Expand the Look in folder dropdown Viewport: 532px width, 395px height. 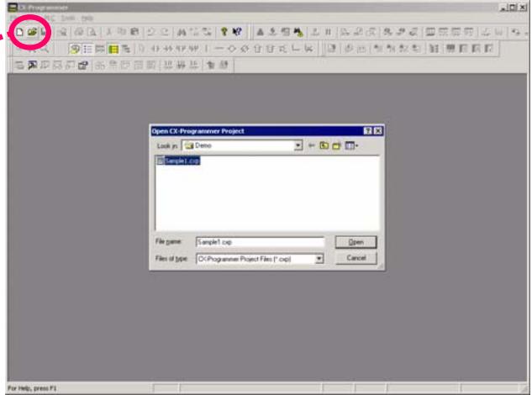click(298, 145)
